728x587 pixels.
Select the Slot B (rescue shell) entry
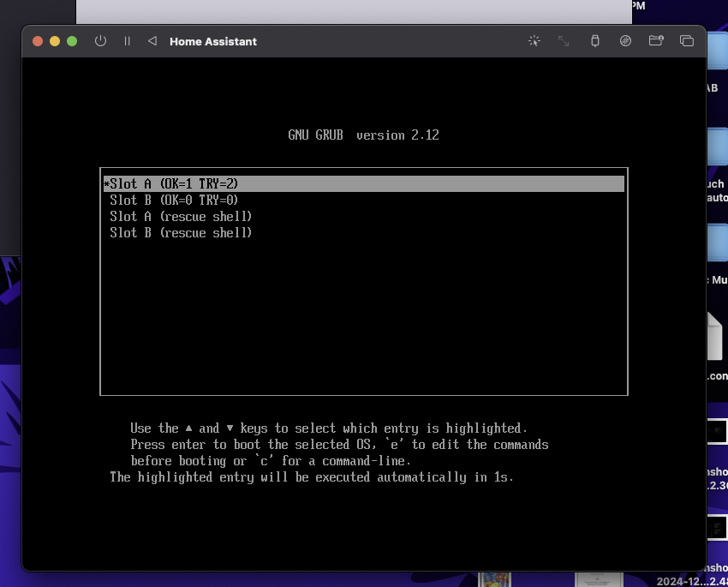click(x=181, y=232)
